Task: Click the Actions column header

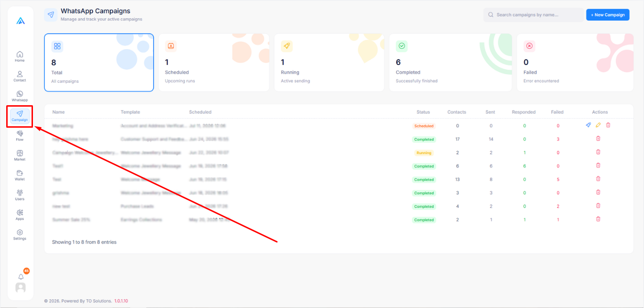Action: coord(600,112)
